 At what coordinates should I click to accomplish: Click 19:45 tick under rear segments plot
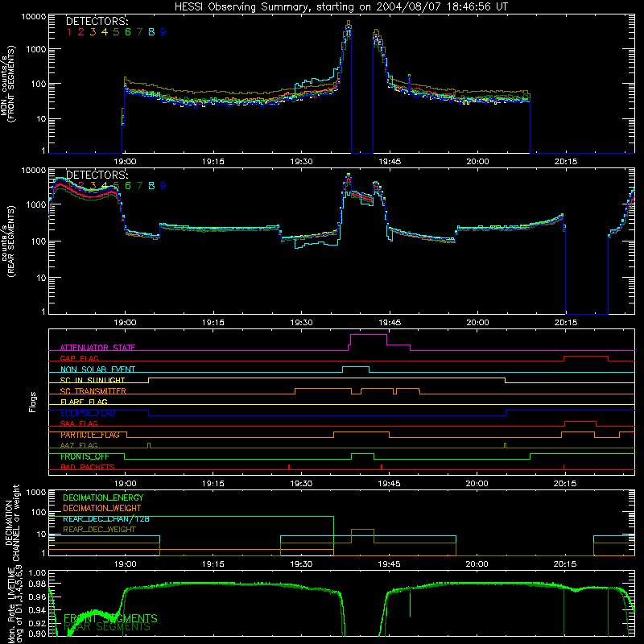(390, 323)
